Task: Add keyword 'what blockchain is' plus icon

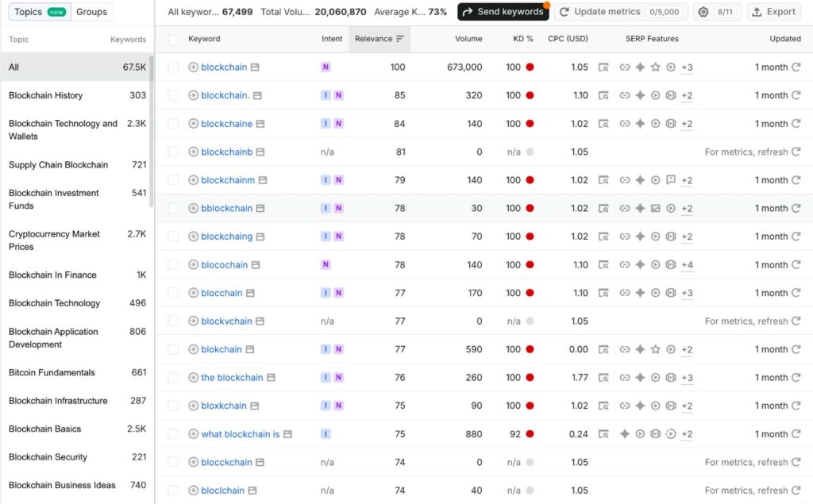Action: (193, 433)
